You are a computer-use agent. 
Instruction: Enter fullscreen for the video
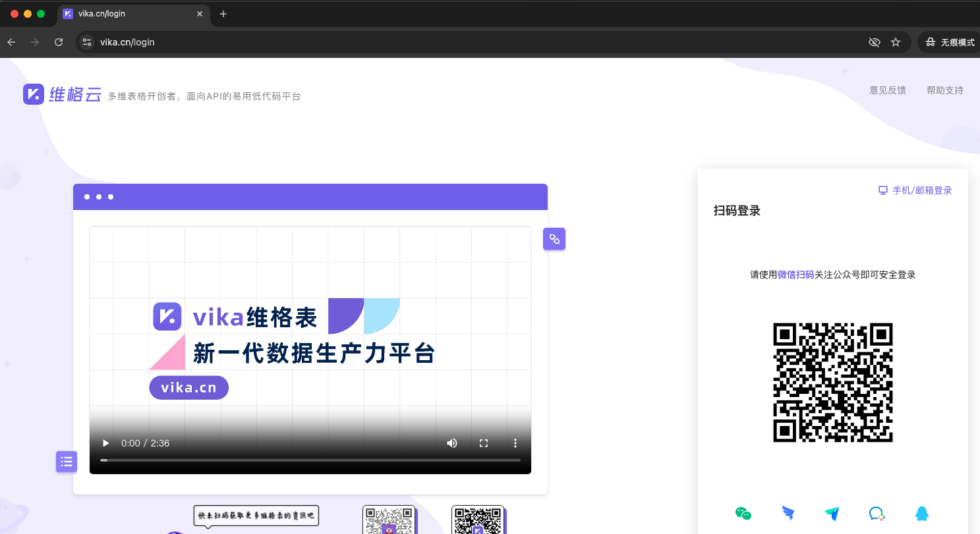click(484, 443)
